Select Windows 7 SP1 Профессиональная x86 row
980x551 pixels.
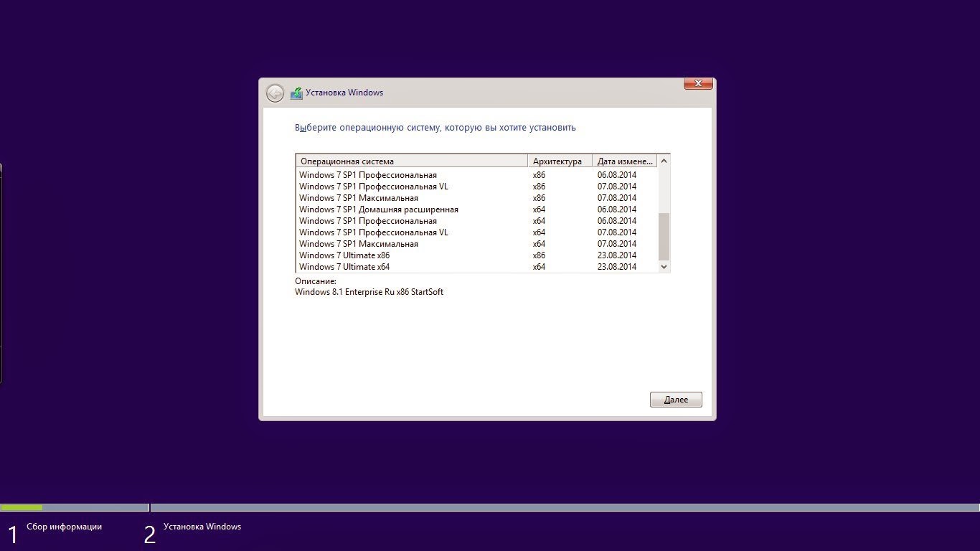click(476, 175)
